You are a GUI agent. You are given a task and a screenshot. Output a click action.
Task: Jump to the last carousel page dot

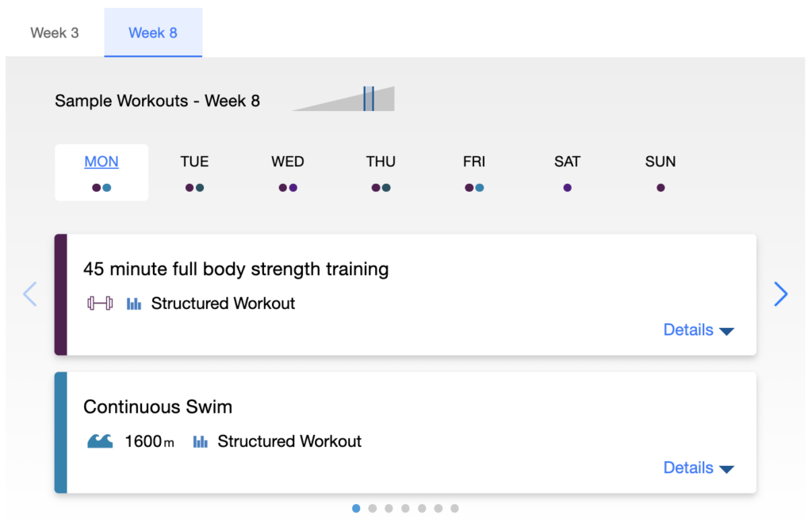tap(454, 509)
